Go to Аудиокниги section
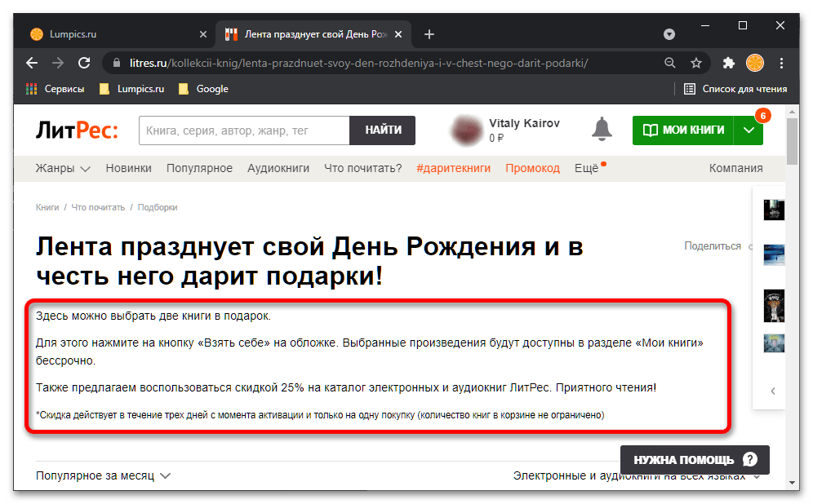This screenshot has width=813, height=504. pyautogui.click(x=278, y=168)
